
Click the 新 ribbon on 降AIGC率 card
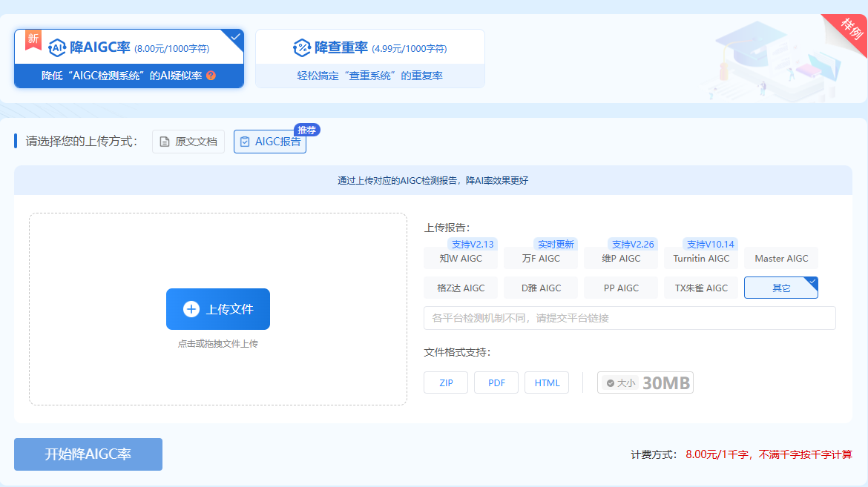click(x=33, y=39)
